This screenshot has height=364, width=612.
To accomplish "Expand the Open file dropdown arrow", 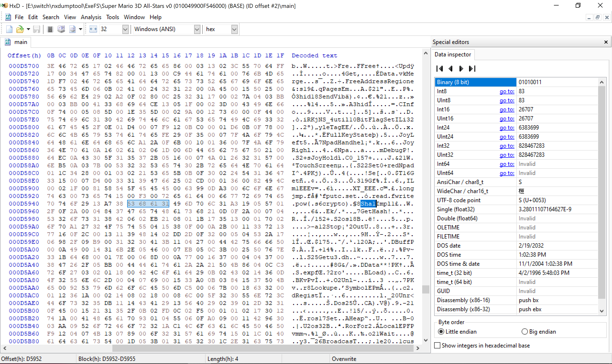I will click(x=28, y=29).
